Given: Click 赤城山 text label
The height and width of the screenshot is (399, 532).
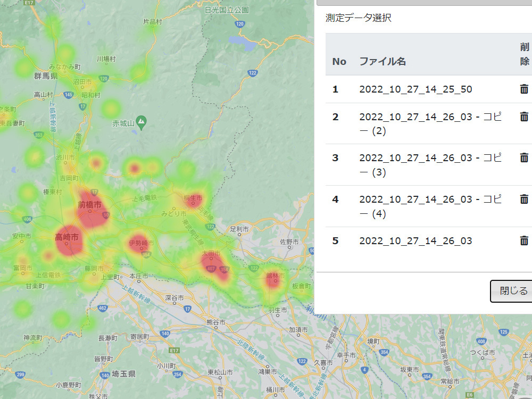Looking at the screenshot, I should (123, 123).
